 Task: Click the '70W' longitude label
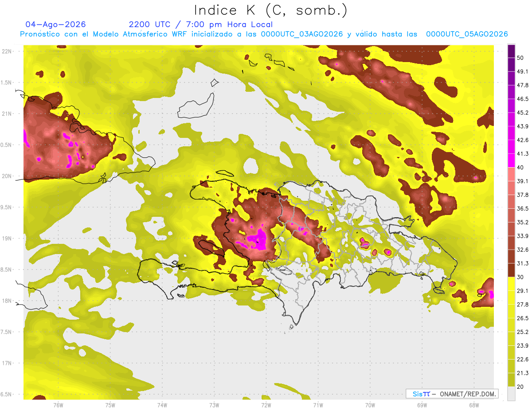[370, 405]
